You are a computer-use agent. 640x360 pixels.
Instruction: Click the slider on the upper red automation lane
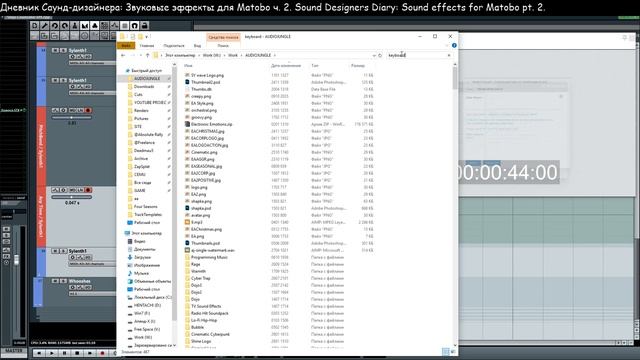[x=71, y=118]
